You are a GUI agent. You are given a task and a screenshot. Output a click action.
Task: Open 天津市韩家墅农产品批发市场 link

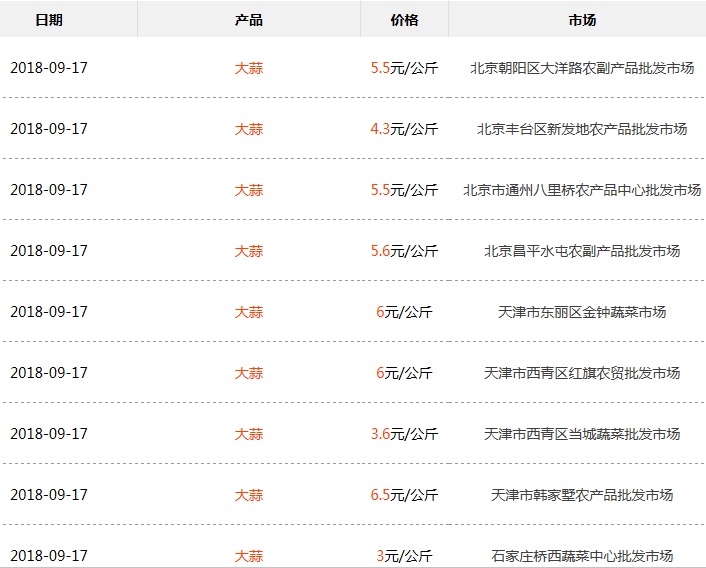pyautogui.click(x=582, y=495)
